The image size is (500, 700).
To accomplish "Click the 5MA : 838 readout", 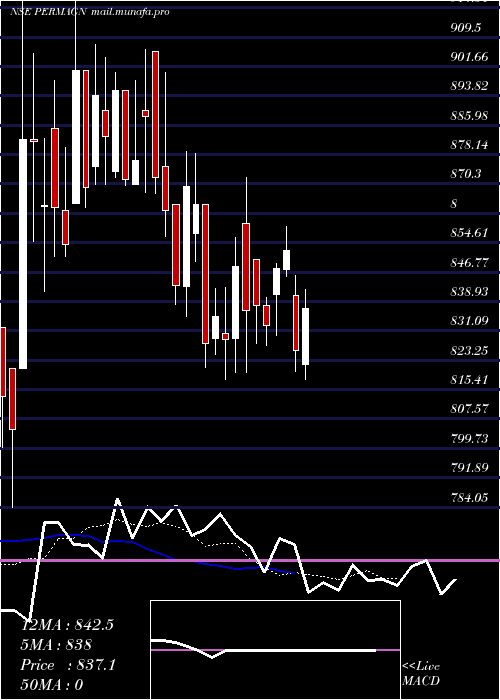I will pyautogui.click(x=56, y=645).
